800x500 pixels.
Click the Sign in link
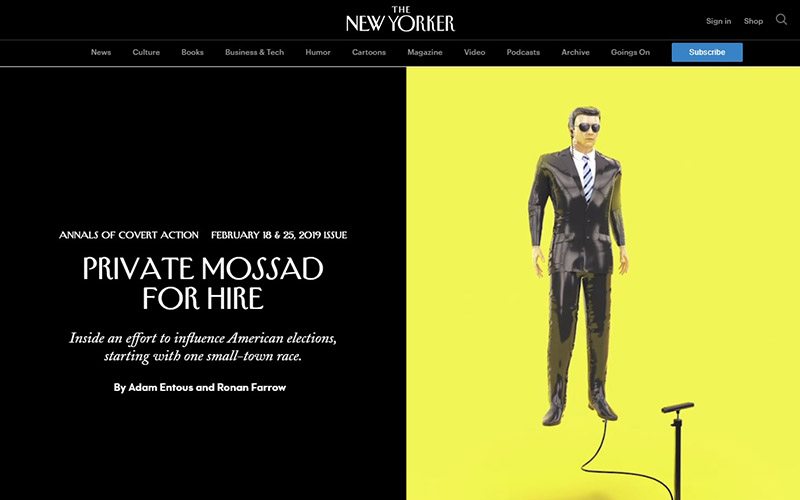tap(718, 21)
